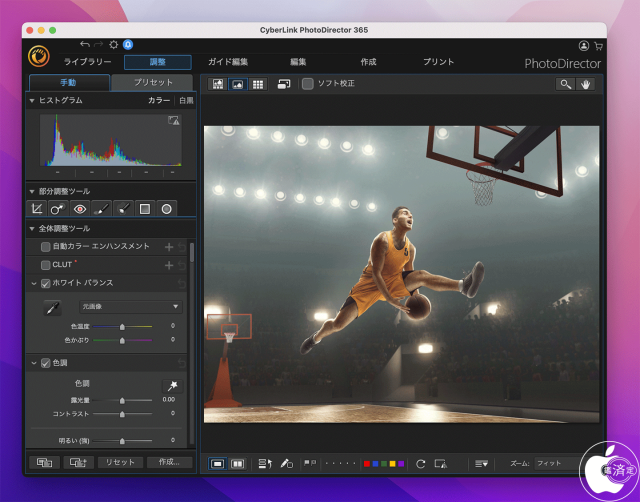Click the auto tone magic wand
This screenshot has height=502, width=640.
(172, 385)
